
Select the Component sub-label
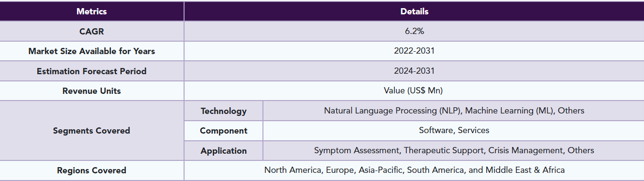click(x=224, y=131)
